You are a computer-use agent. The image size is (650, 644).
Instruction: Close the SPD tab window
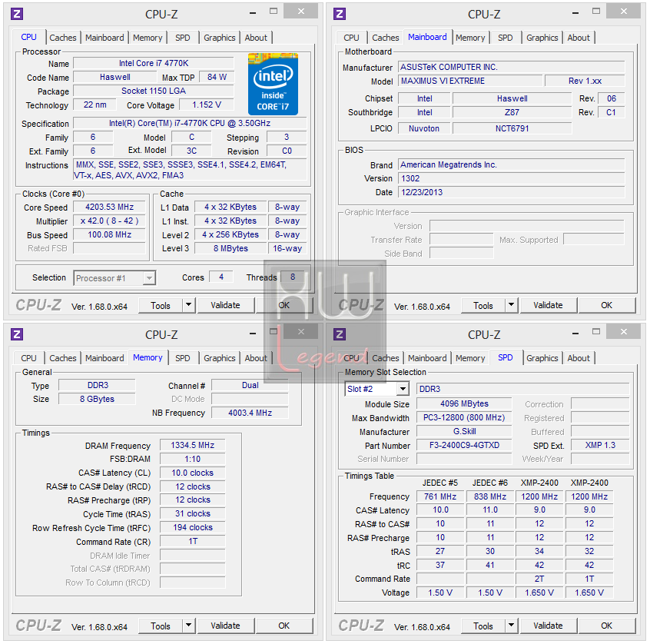[x=623, y=332]
